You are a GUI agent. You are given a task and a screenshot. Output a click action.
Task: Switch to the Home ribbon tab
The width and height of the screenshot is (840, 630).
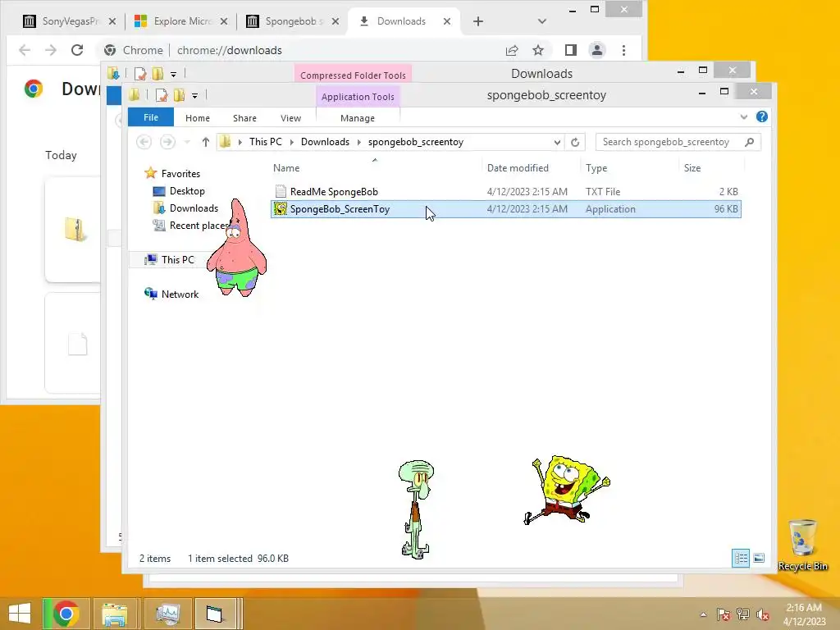click(x=197, y=118)
